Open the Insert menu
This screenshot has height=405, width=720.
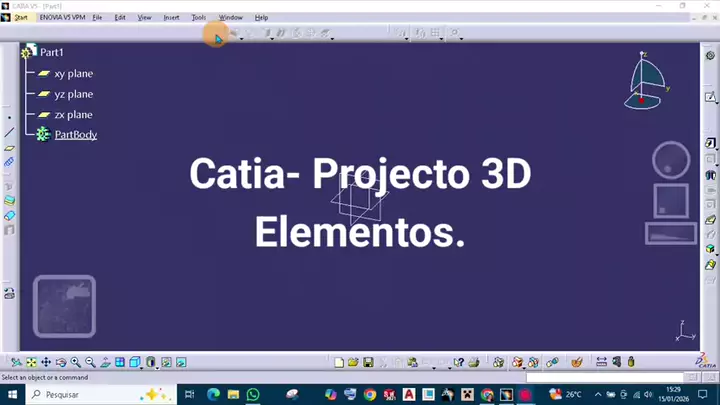tap(171, 18)
